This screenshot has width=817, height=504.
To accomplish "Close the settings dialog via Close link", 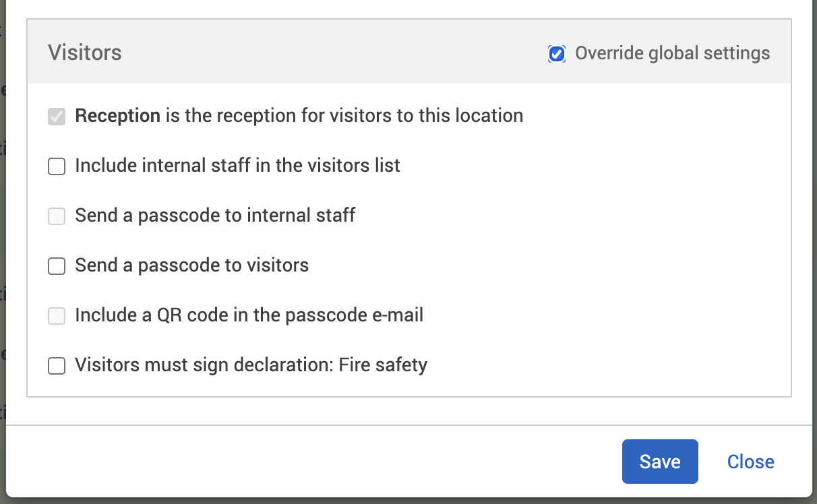I will [x=750, y=462].
